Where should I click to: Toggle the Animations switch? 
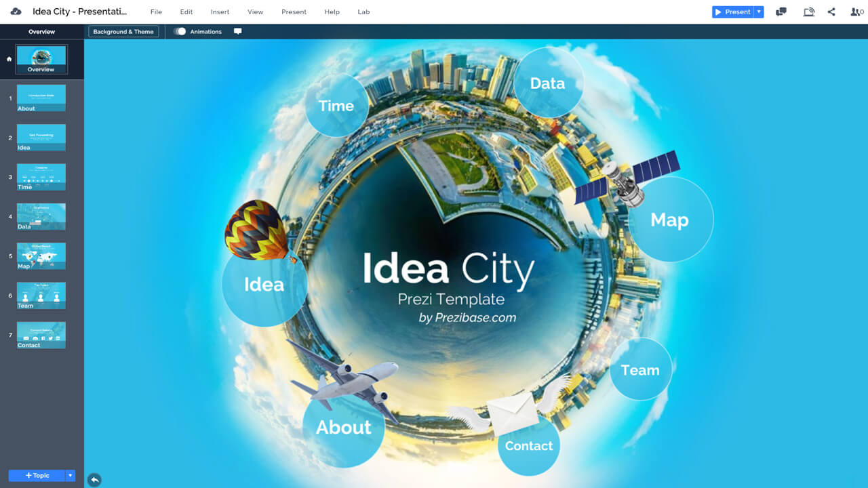[x=180, y=31]
